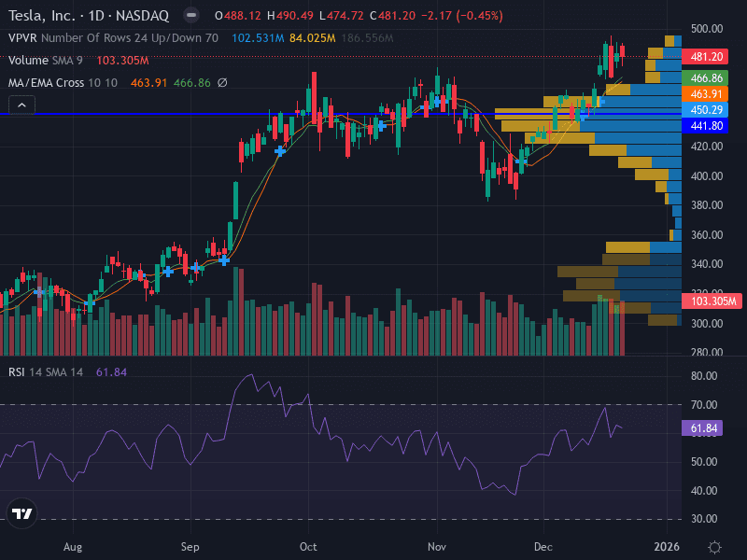The width and height of the screenshot is (747, 560).
Task: Click the C481.20 close value in header
Action: click(x=392, y=16)
